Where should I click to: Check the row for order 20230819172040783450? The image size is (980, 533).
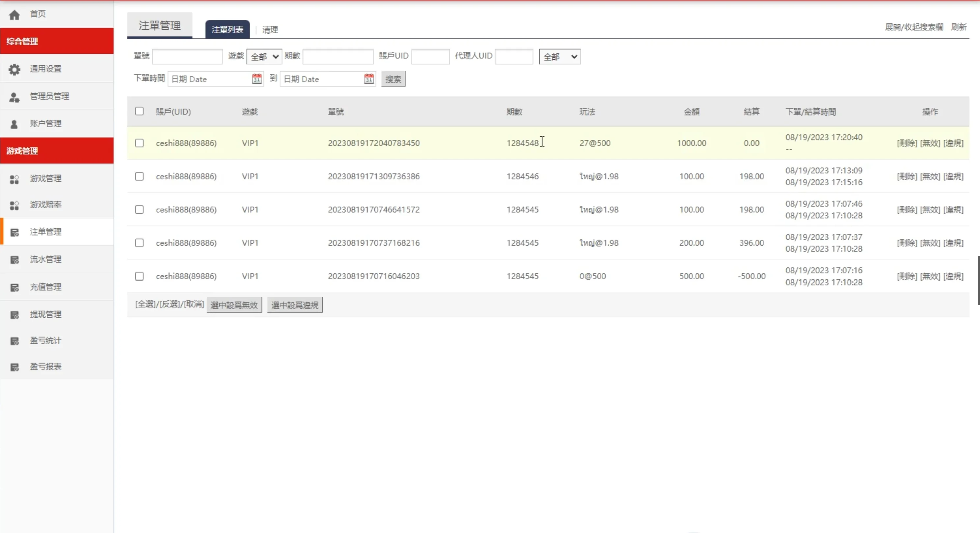coord(139,143)
